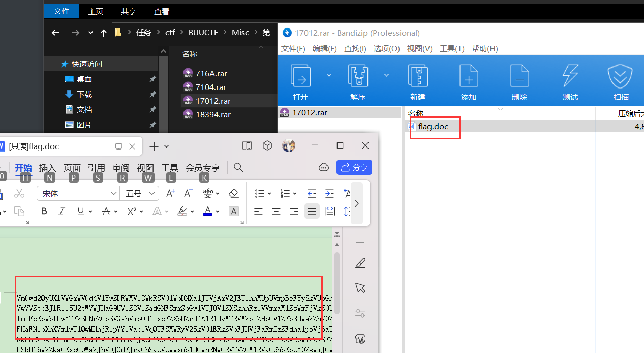Click the decrease indent icon
This screenshot has height=353, width=644.
tap(312, 193)
